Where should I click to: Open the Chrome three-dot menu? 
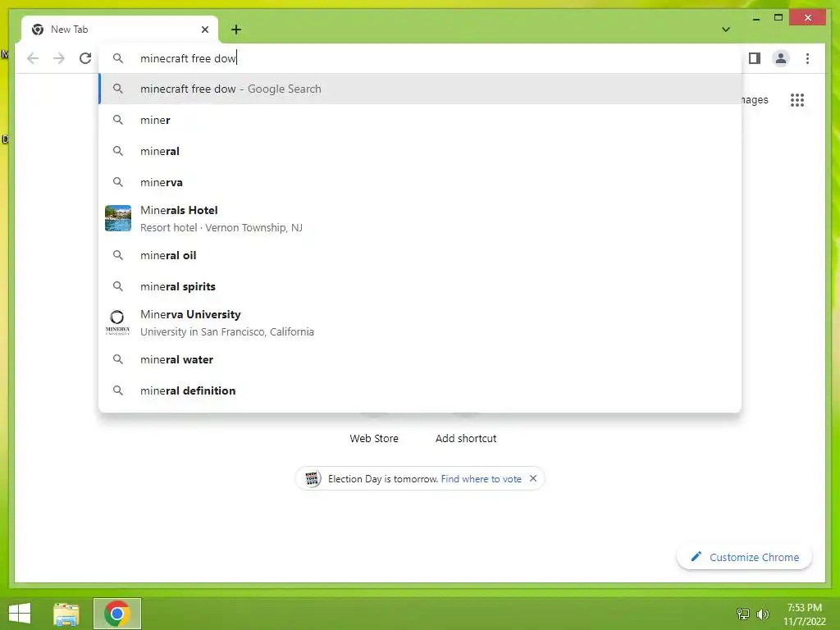click(x=807, y=58)
